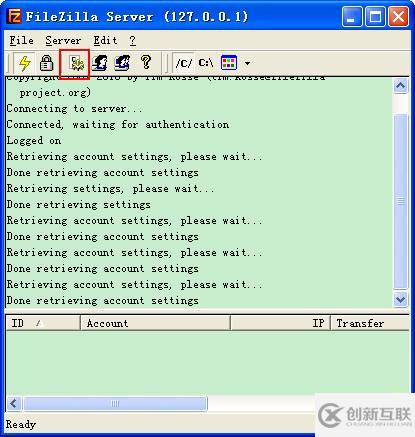Select /C/ path display toolbar button
The height and width of the screenshot is (437, 415).
click(x=184, y=63)
